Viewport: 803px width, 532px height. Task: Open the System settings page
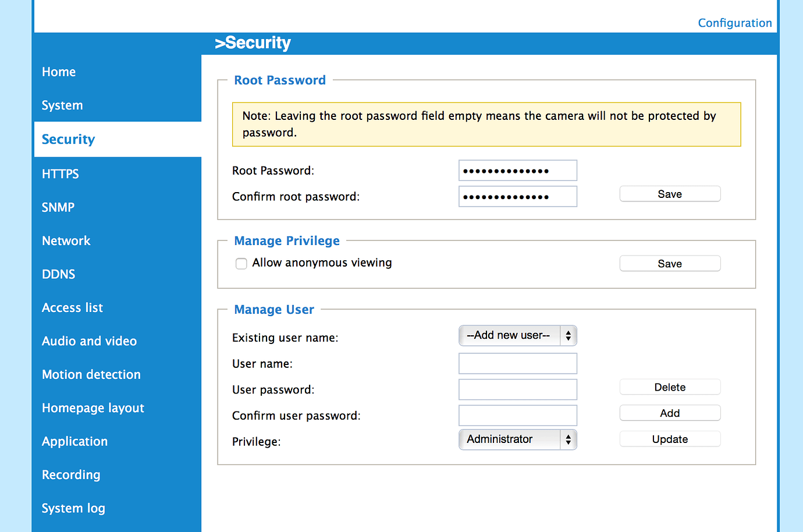62,105
